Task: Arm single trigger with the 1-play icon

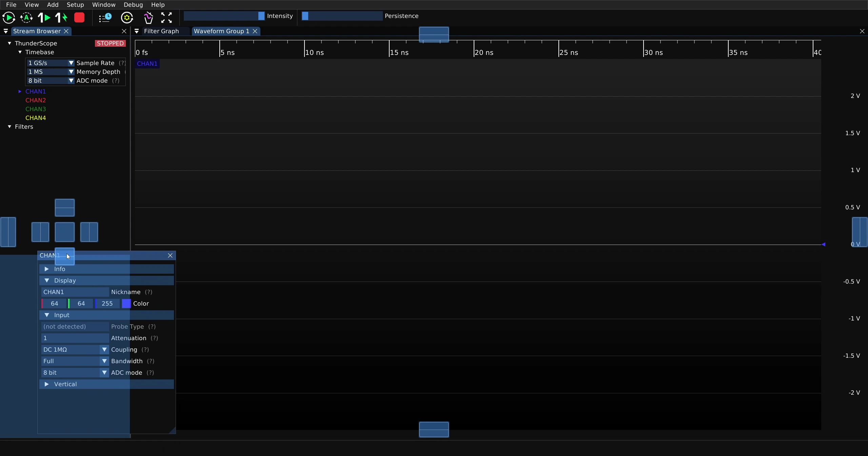Action: (44, 18)
